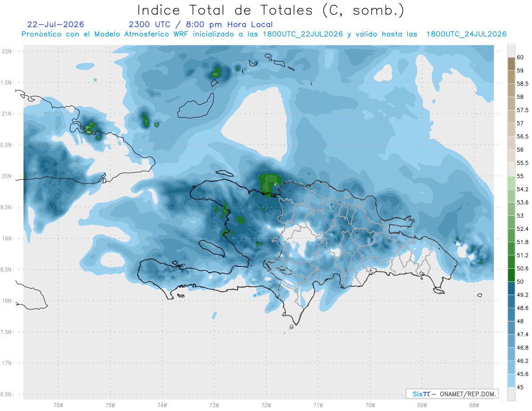This screenshot has width=532, height=411.
Task: Click the "73W" longitude label
Action: click(214, 405)
